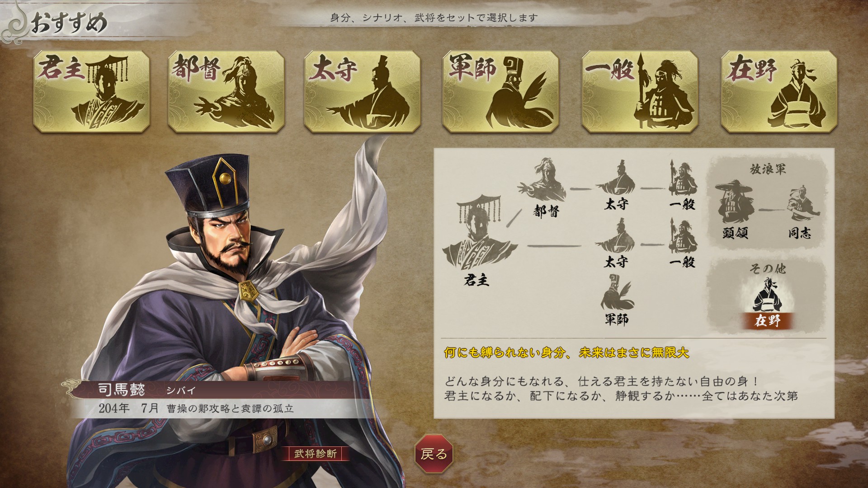The width and height of the screenshot is (868, 488).
Task: Select the 君主 ruler card
Action: [92, 92]
